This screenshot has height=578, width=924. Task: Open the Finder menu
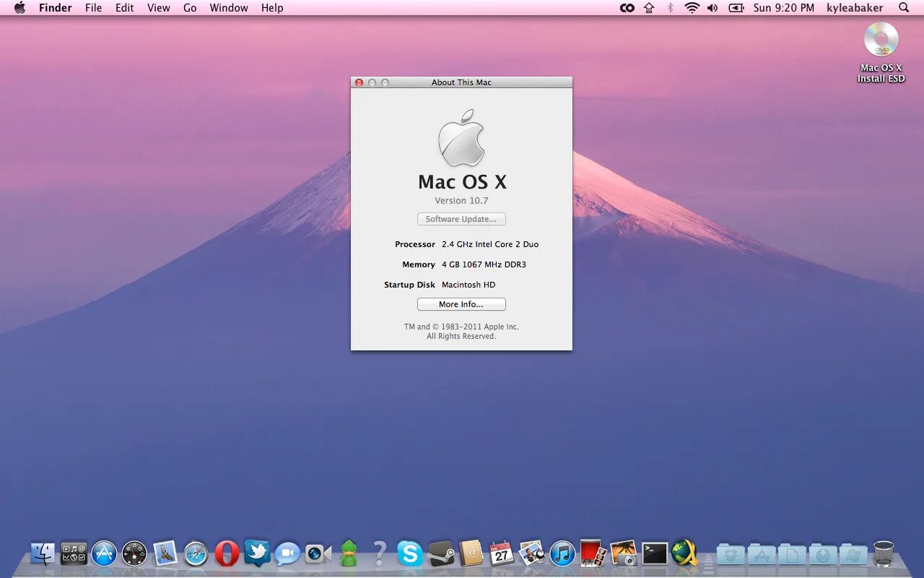tap(55, 8)
